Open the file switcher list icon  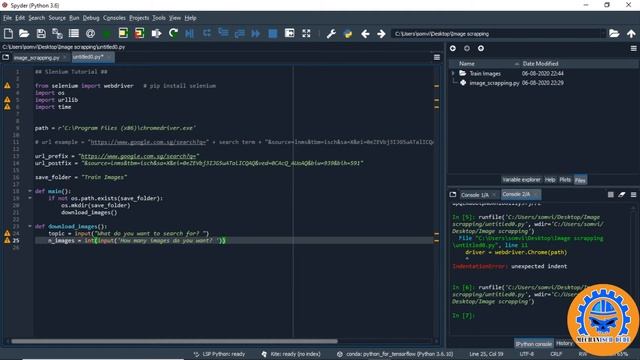pyautogui.click(x=74, y=33)
